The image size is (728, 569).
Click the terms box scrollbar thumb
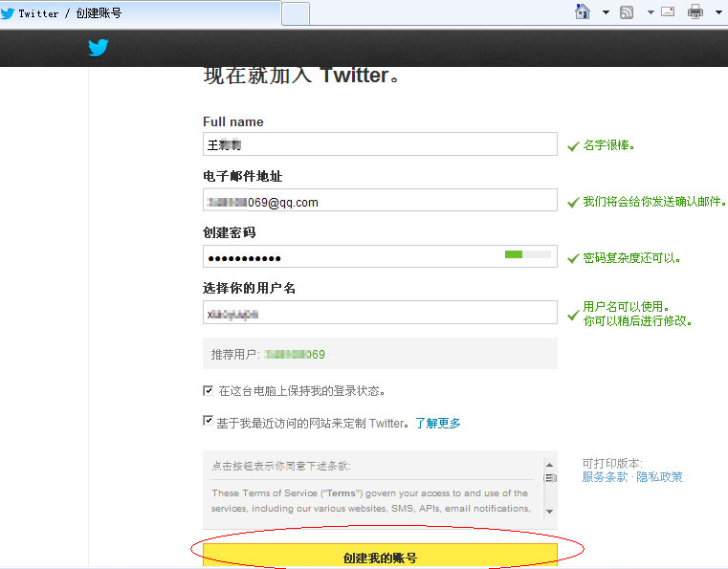(x=550, y=477)
